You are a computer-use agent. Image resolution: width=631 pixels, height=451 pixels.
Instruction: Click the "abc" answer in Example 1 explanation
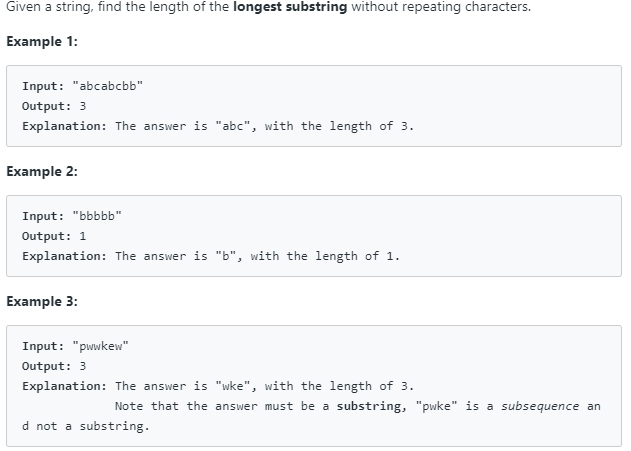[233, 126]
